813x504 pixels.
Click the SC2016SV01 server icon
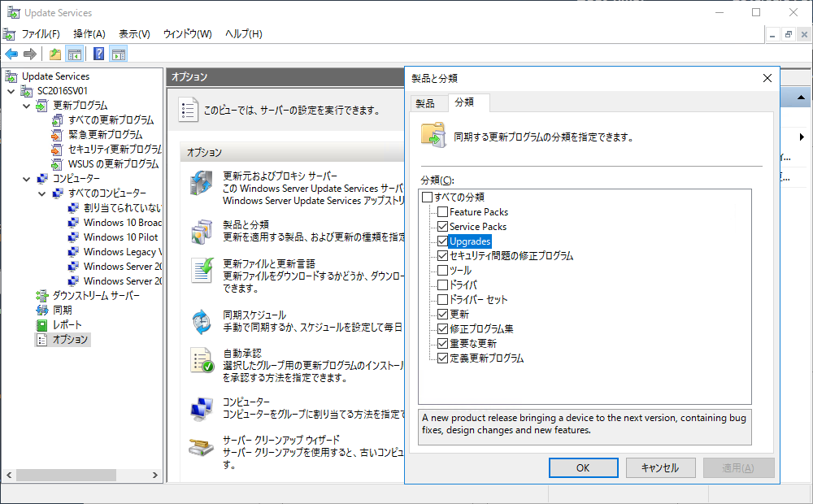27,91
